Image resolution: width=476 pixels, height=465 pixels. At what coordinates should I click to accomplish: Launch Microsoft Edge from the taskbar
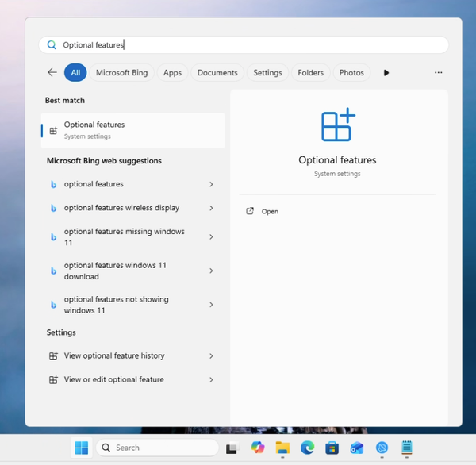[x=307, y=448]
